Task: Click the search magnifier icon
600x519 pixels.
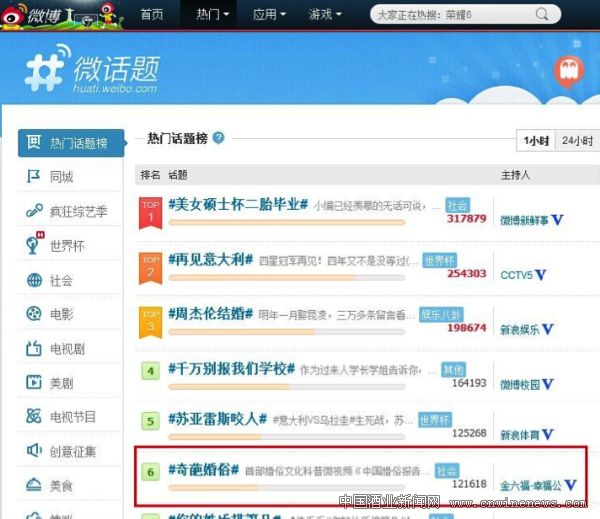Action: (x=542, y=15)
